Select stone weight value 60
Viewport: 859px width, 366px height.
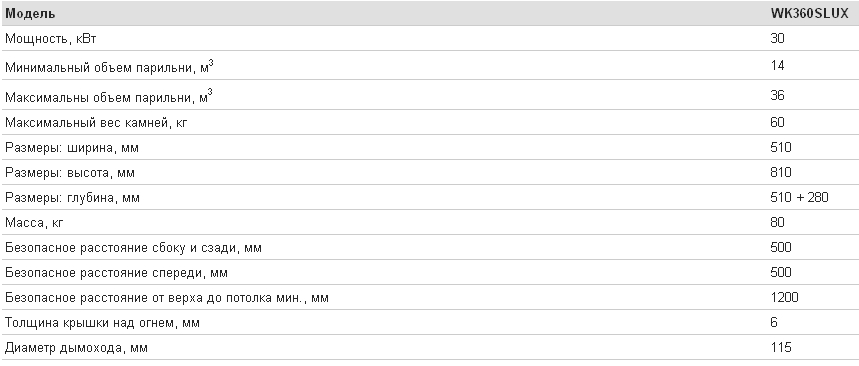tap(777, 122)
